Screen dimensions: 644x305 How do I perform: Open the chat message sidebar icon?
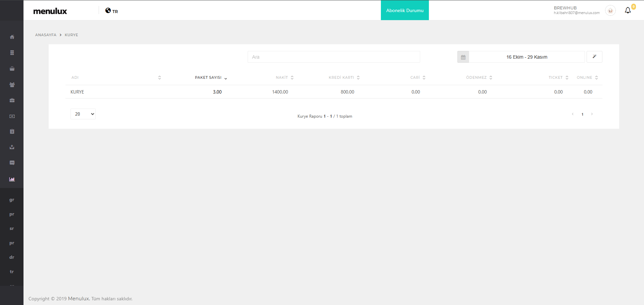click(x=12, y=163)
